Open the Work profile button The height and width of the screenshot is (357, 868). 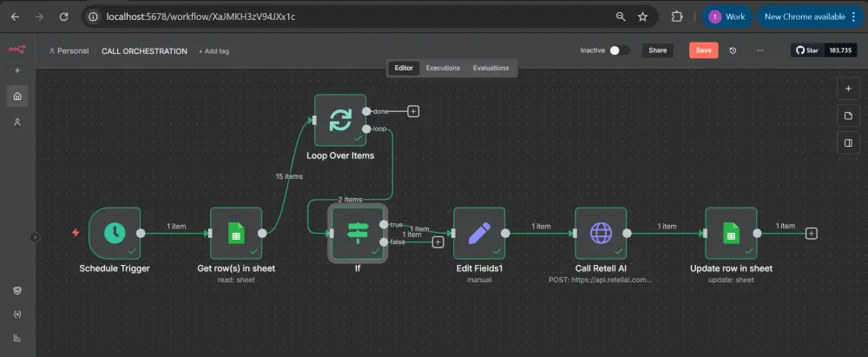tap(727, 17)
